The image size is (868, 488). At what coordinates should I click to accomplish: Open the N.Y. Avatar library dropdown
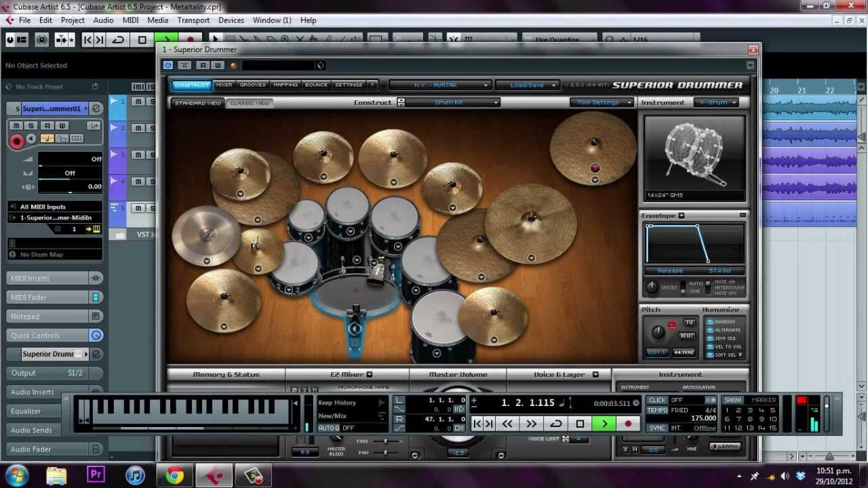click(439, 85)
